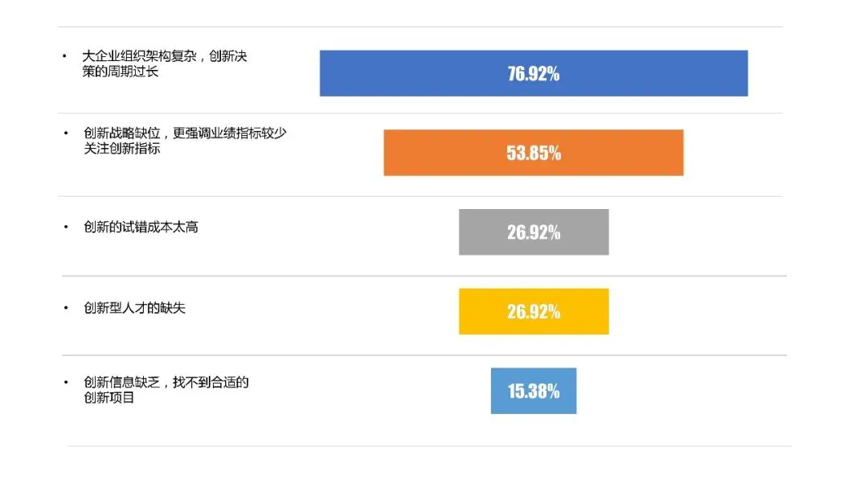
Task: Select the bullet beside 创新的试错成本太高
Action: (x=66, y=228)
